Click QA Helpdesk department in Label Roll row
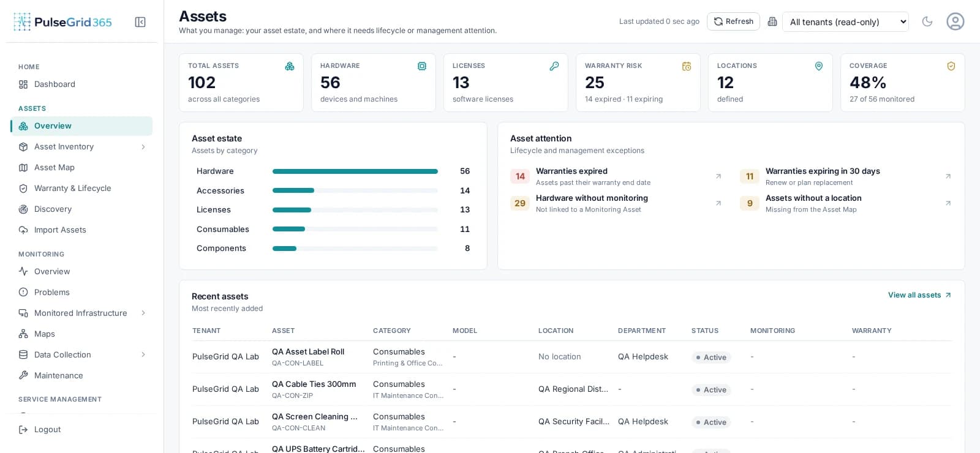Viewport: 980px width, 453px height. pyautogui.click(x=643, y=357)
